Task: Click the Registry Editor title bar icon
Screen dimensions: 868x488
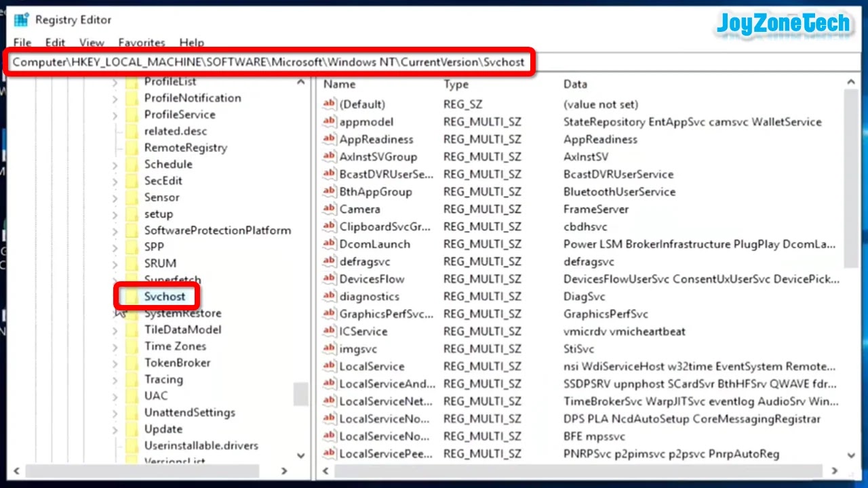Action: click(x=21, y=20)
